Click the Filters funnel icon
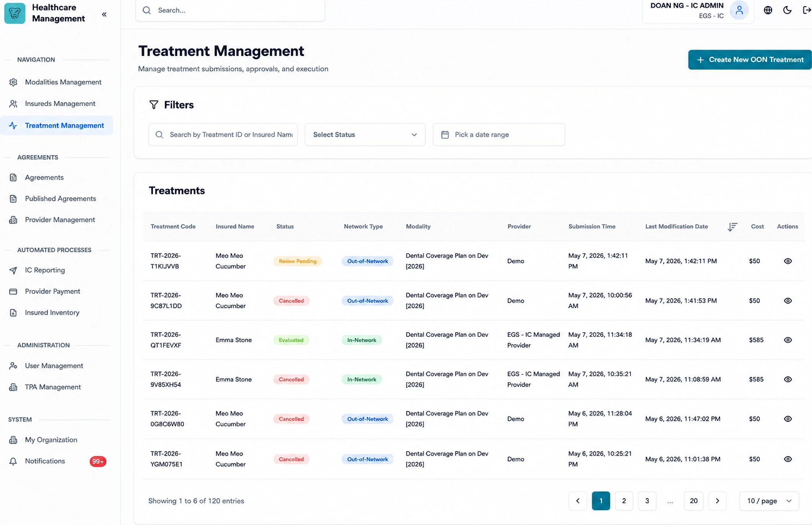812x525 pixels. [x=154, y=105]
